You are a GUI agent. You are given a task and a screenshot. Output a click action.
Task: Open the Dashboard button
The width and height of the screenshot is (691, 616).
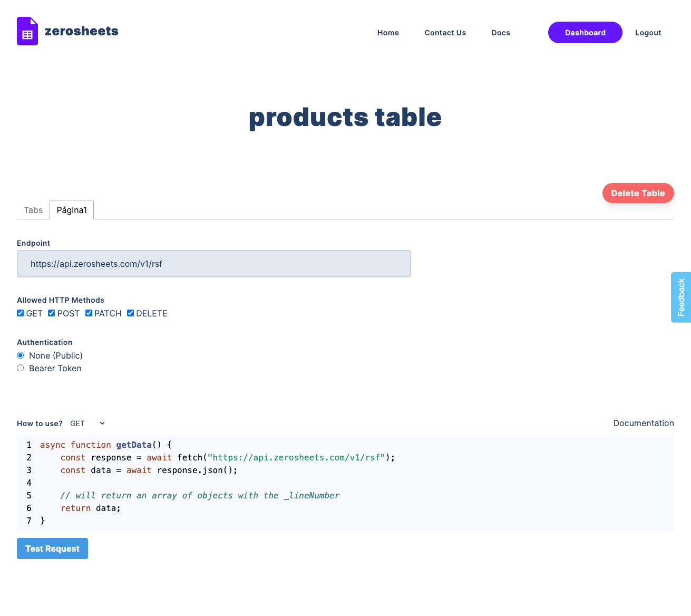click(x=585, y=33)
